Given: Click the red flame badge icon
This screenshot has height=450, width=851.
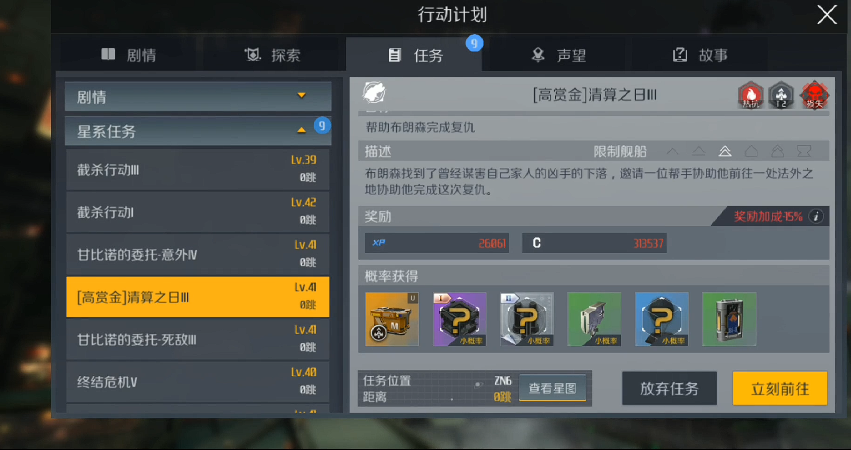Looking at the screenshot, I should tap(751, 96).
